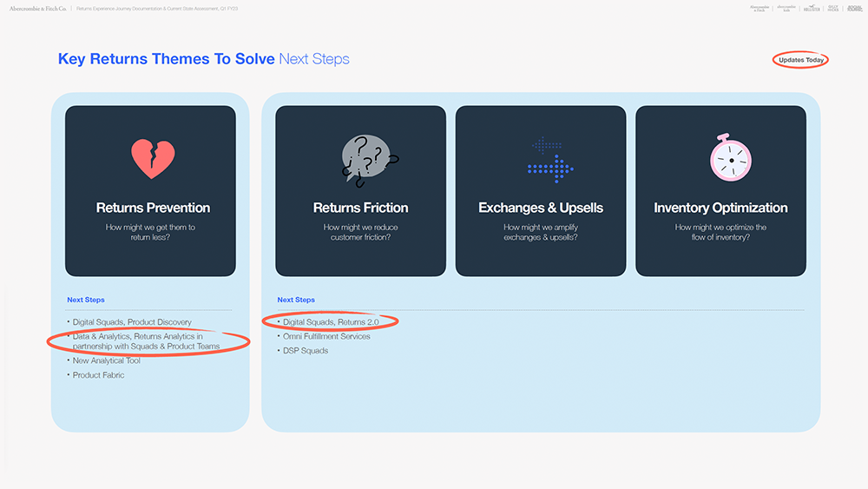Click the Hollister logo in header

pyautogui.click(x=812, y=8)
